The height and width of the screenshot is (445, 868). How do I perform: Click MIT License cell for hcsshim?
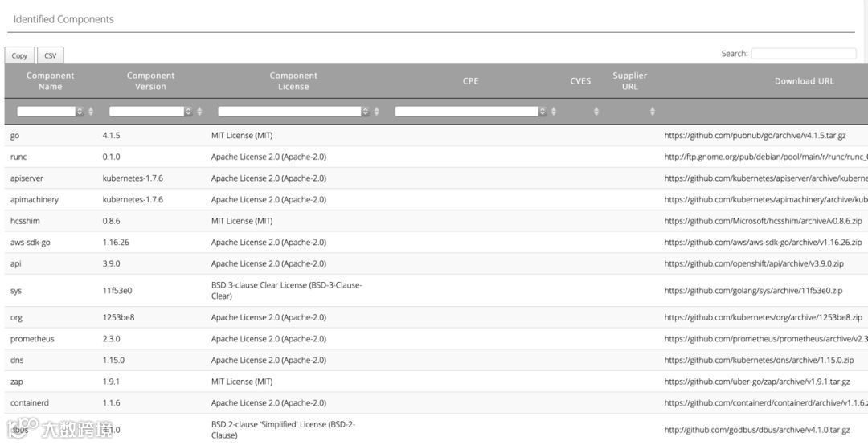click(x=242, y=221)
